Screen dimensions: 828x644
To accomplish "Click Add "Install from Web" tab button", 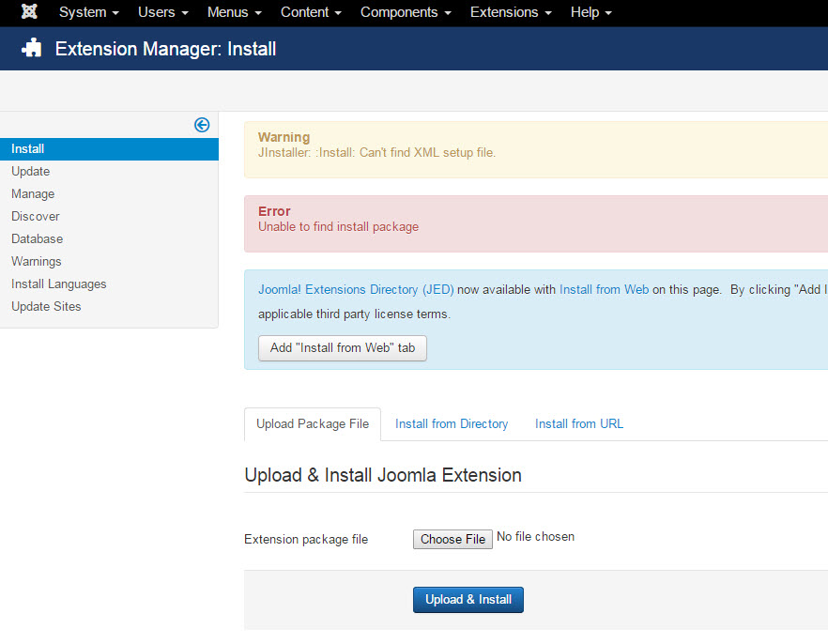I will pos(343,347).
